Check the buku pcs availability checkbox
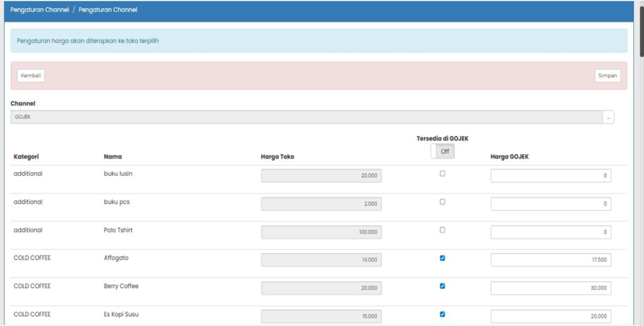 point(442,202)
